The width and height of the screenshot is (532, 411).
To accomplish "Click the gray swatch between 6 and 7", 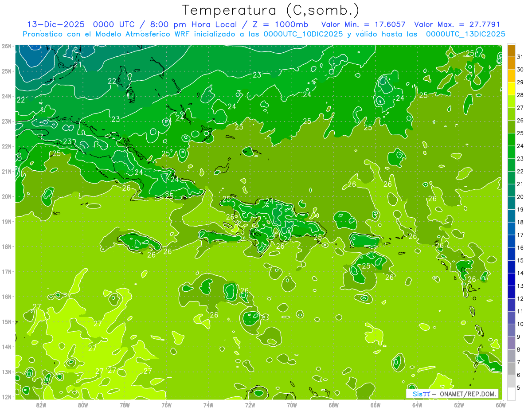I will [x=511, y=369].
